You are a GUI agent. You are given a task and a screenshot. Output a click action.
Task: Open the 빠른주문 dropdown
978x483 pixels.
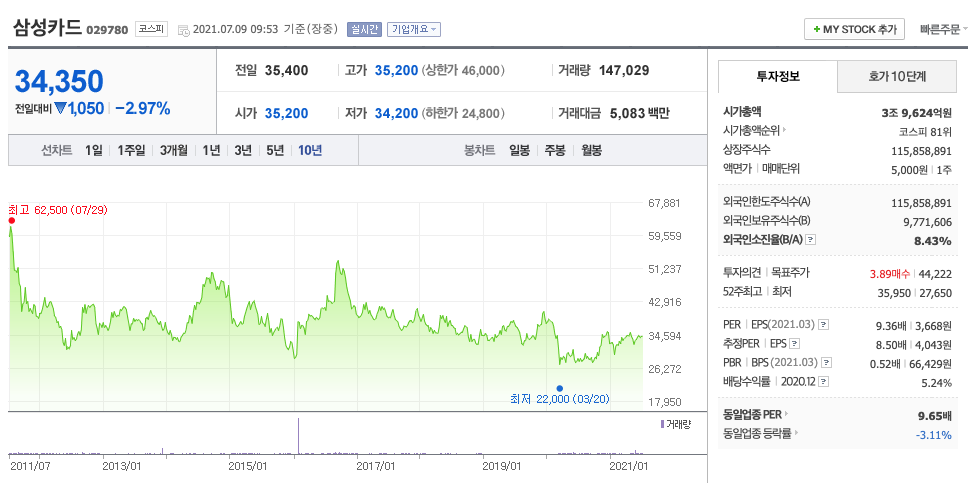pos(943,29)
